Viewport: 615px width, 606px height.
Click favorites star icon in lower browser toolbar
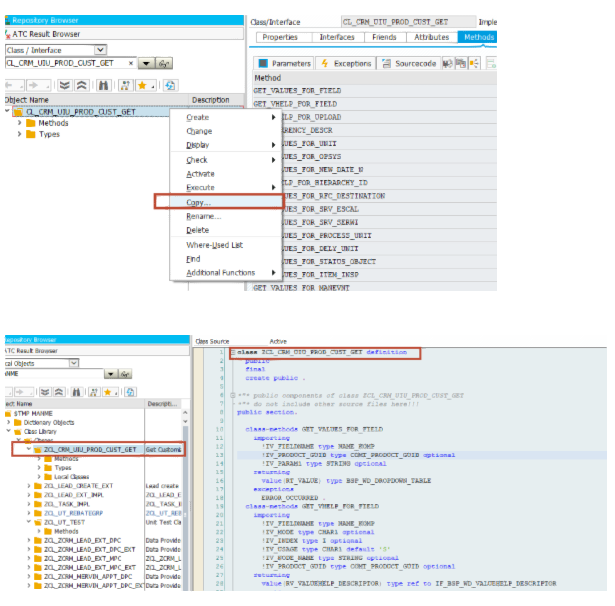(107, 391)
